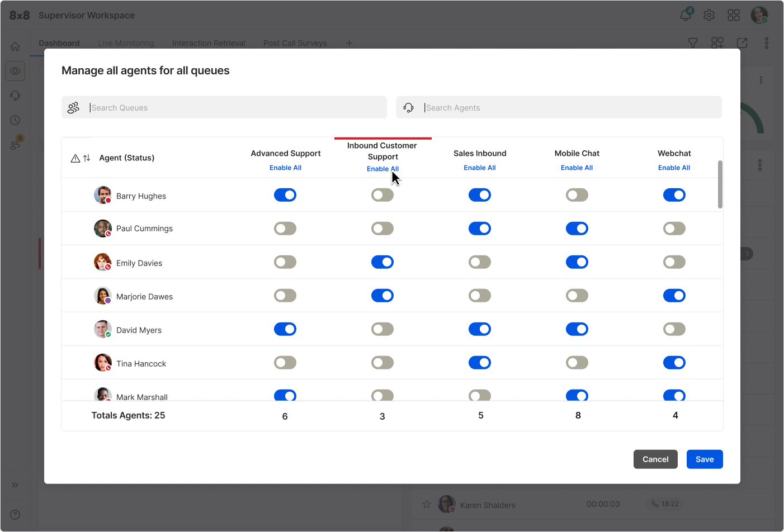Click the agent table vertical scrollbar
This screenshot has width=784, height=532.
click(720, 184)
